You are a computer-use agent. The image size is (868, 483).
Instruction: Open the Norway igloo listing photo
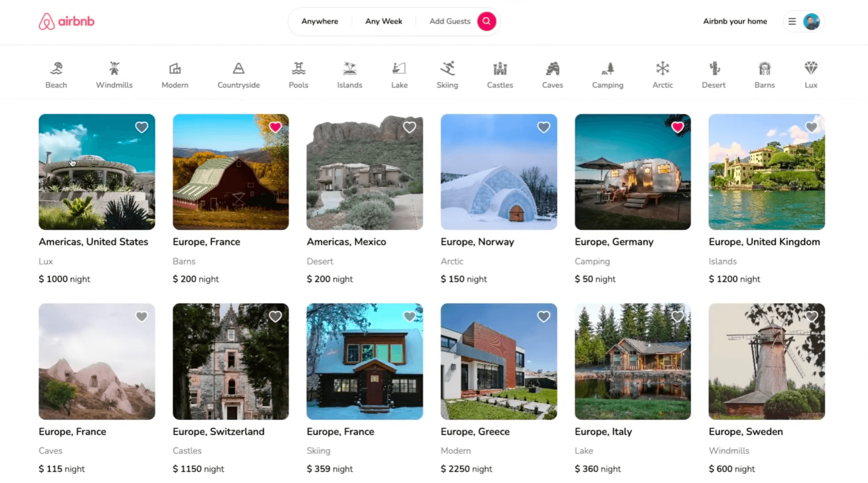click(499, 172)
